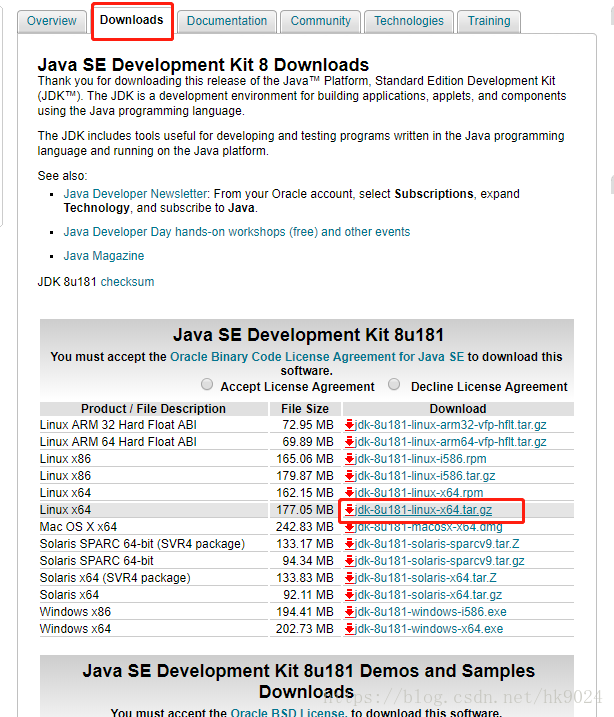The height and width of the screenshot is (717, 614).
Task: Download jdk-8u181-solaris-sparcv9.tar.Z file
Action: [x=438, y=544]
